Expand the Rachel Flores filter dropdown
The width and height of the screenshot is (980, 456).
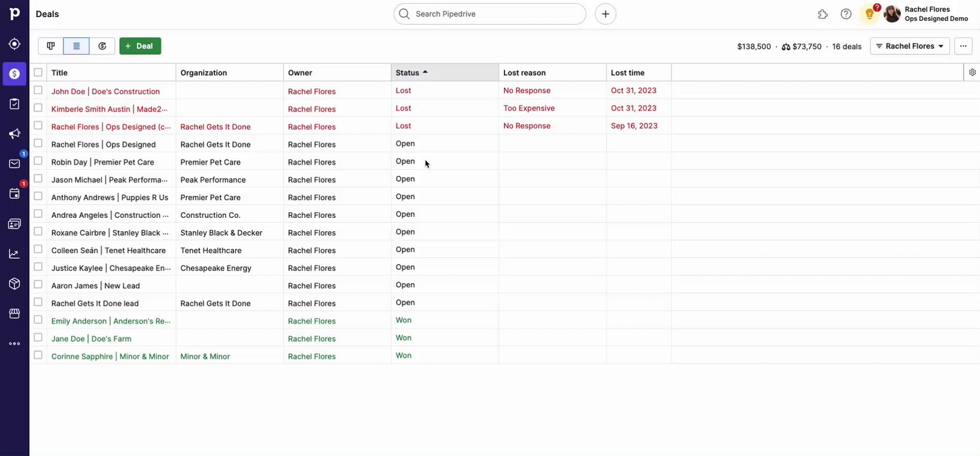(x=910, y=46)
